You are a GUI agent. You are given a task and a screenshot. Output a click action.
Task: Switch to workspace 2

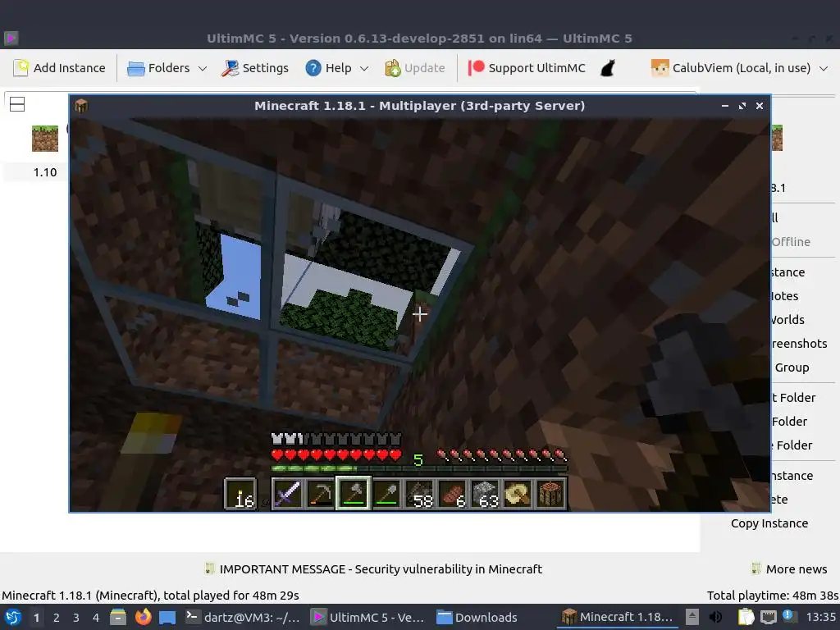[x=57, y=618]
